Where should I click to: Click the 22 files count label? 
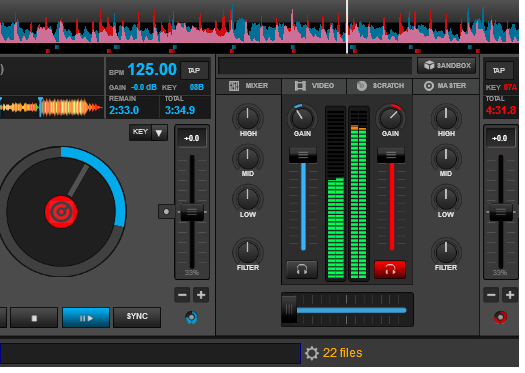[x=343, y=353]
